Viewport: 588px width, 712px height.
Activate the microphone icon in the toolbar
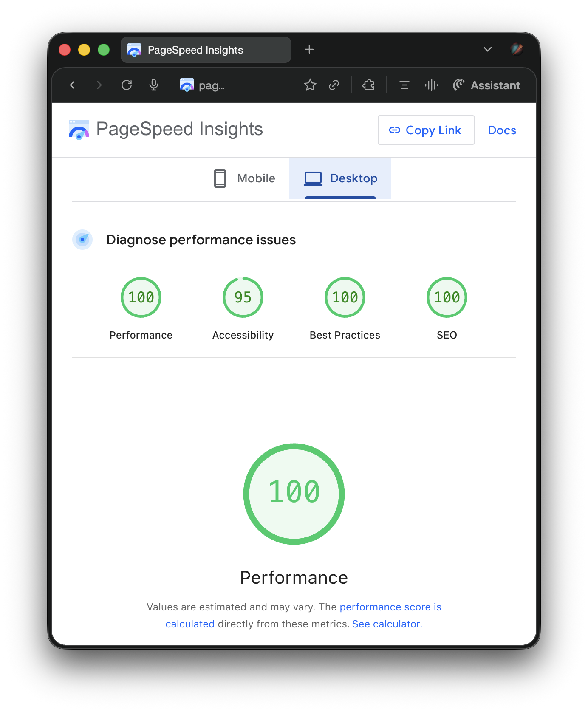click(154, 85)
